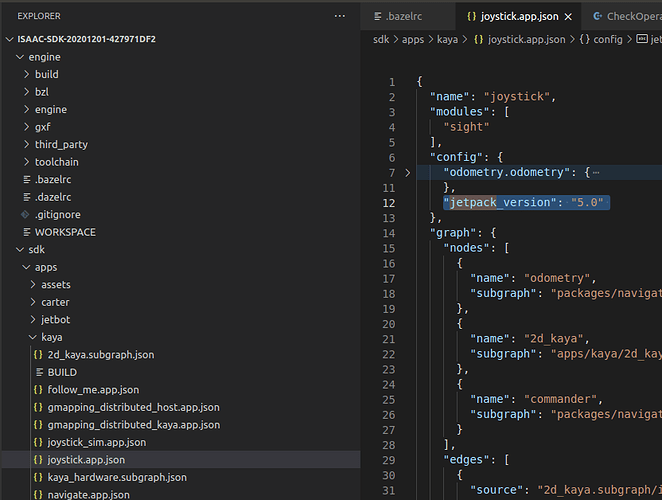Click the "2d_kaya" node name value
The width and height of the screenshot is (662, 500).
(553, 339)
